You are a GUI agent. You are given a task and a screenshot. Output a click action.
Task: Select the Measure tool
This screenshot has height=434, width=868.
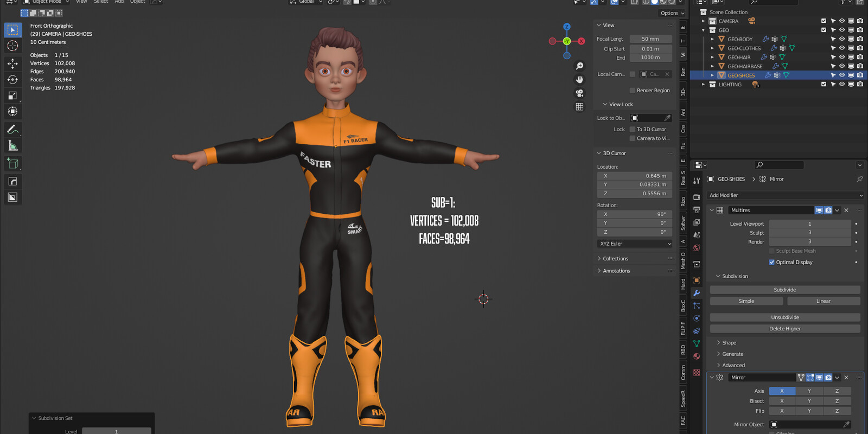(12, 145)
